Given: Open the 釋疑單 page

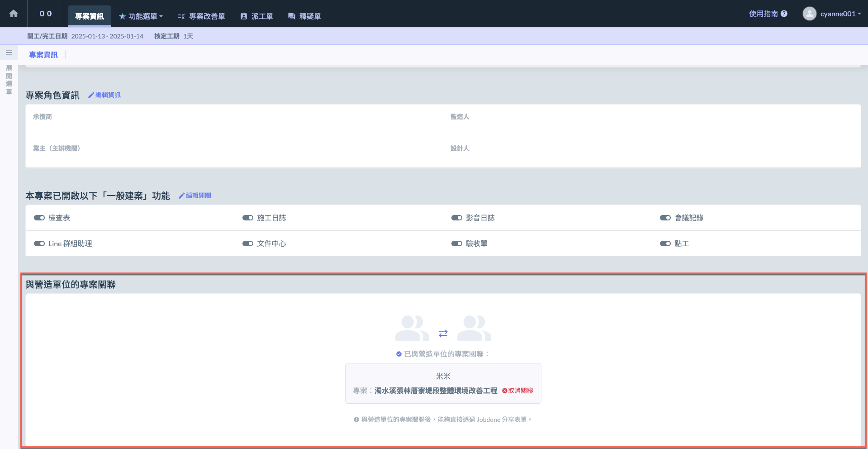Looking at the screenshot, I should 304,16.
